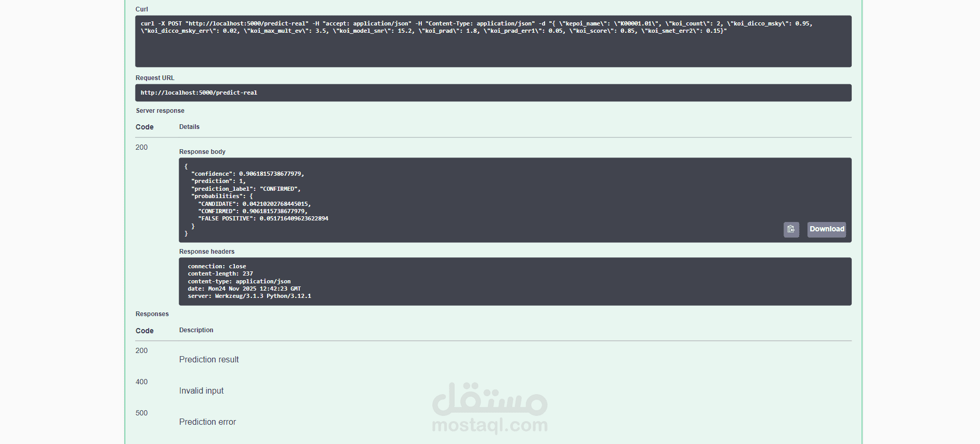Click the content-length: 237 header line

(220, 273)
